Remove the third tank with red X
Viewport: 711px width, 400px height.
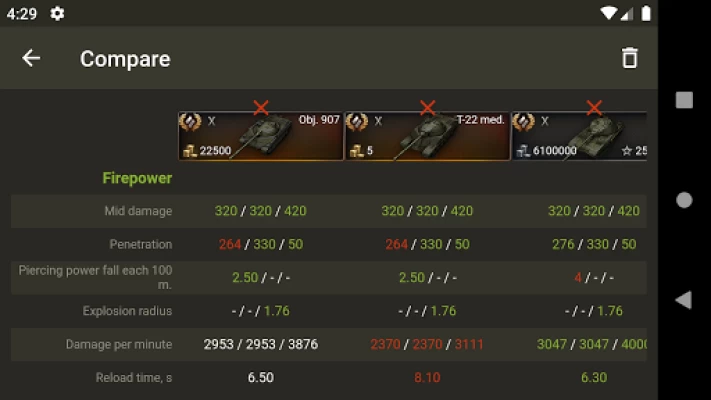click(594, 107)
